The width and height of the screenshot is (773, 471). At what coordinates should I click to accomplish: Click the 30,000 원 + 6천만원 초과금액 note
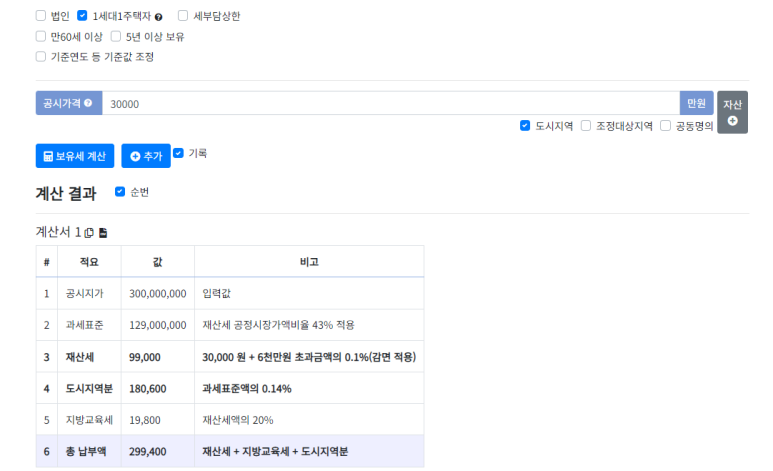click(309, 357)
